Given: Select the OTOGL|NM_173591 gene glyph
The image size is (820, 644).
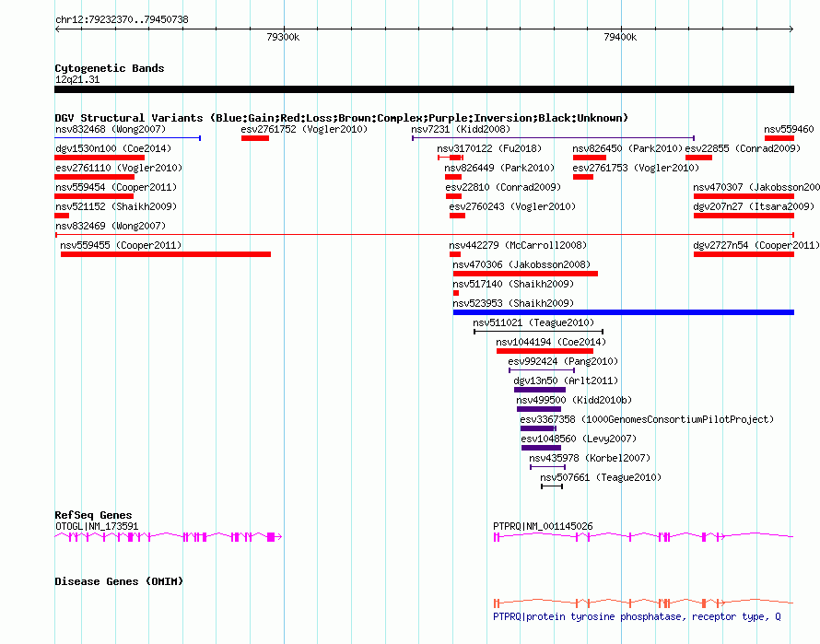Looking at the screenshot, I should (169, 537).
